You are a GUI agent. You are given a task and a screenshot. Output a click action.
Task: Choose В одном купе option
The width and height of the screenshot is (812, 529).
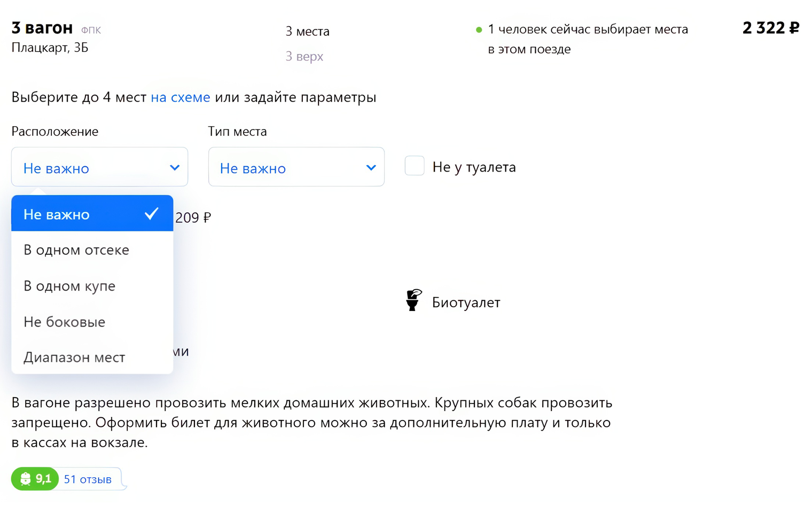pos(92,285)
